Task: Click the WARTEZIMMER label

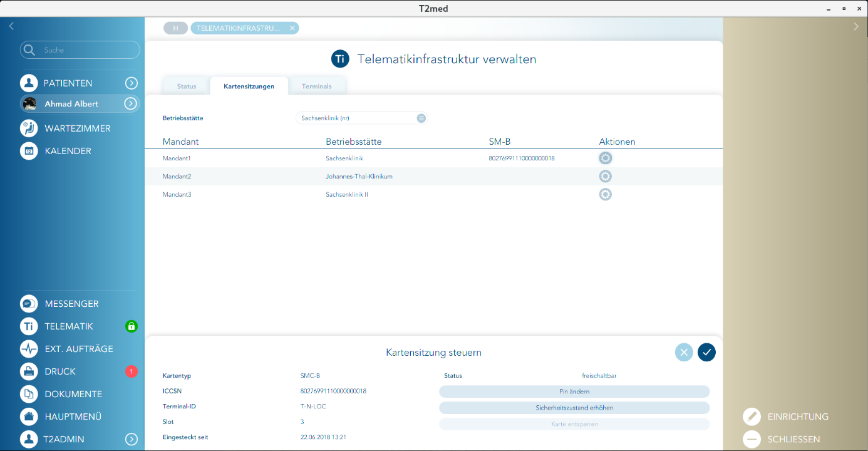Action: point(78,128)
